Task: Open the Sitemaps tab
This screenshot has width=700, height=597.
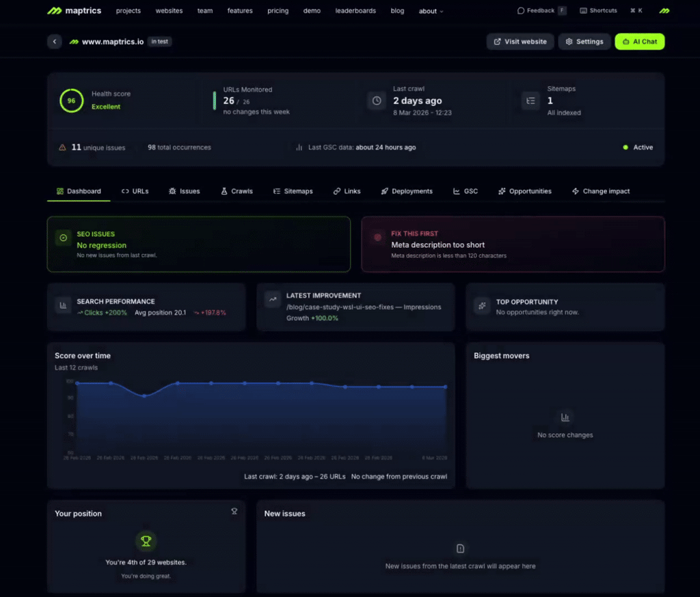Action: 293,191
